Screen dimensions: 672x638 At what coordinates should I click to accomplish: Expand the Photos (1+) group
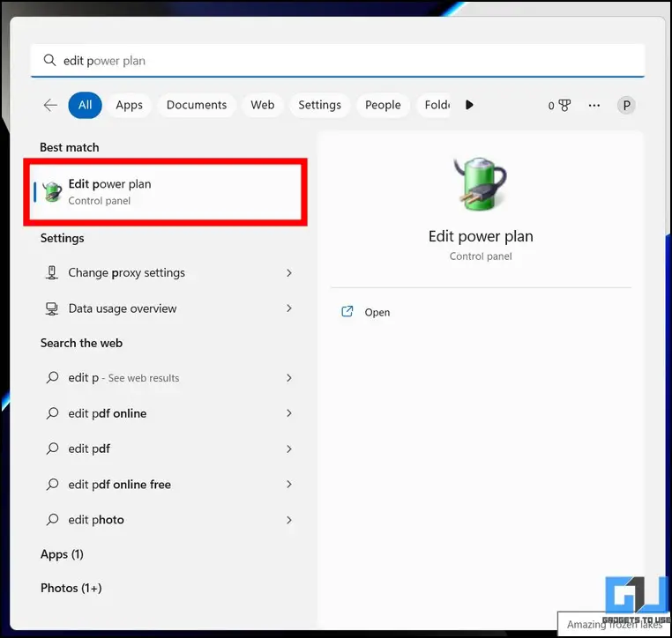(71, 588)
